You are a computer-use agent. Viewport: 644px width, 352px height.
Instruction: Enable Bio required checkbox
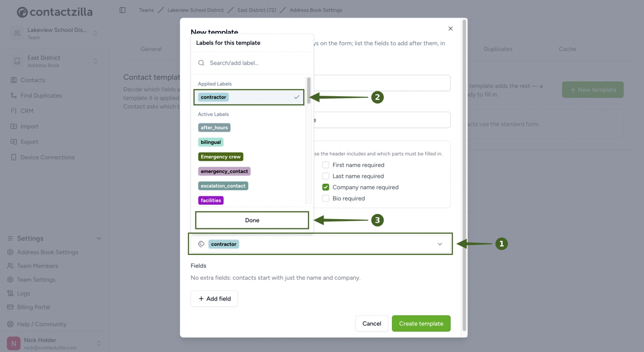pos(326,198)
